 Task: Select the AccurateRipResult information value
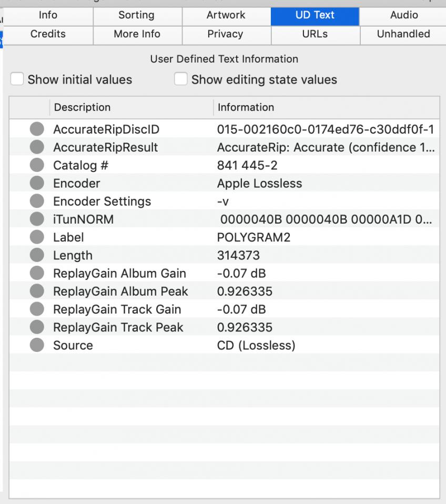(x=326, y=148)
